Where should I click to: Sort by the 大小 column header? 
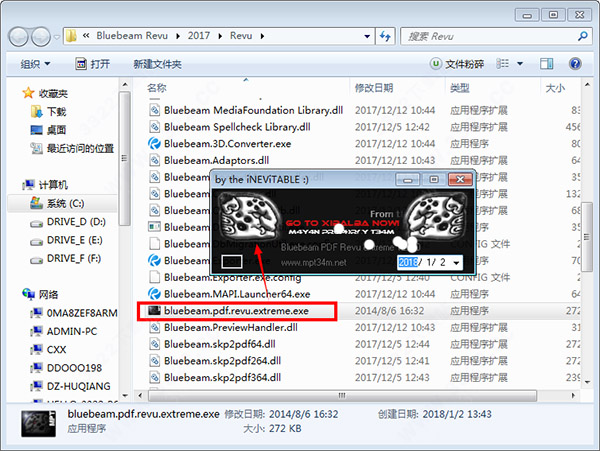[555, 88]
